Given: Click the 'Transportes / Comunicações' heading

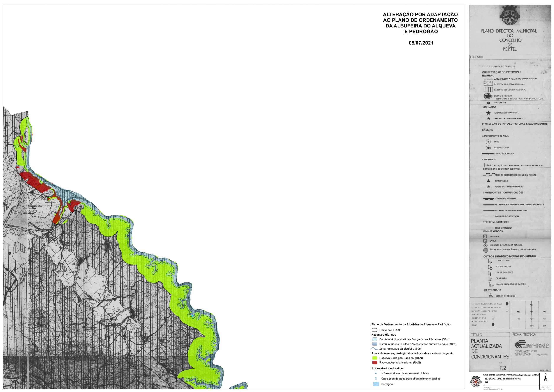Looking at the screenshot, I should tap(503, 193).
